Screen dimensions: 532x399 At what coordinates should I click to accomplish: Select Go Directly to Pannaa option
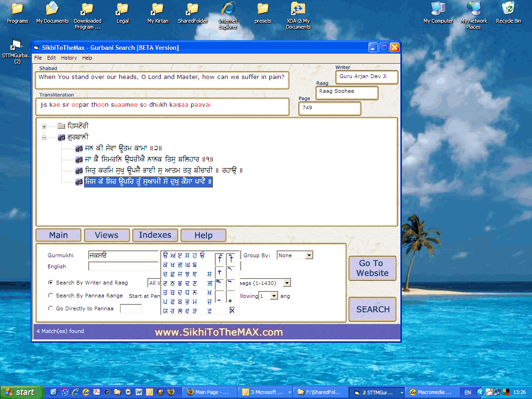click(x=50, y=308)
